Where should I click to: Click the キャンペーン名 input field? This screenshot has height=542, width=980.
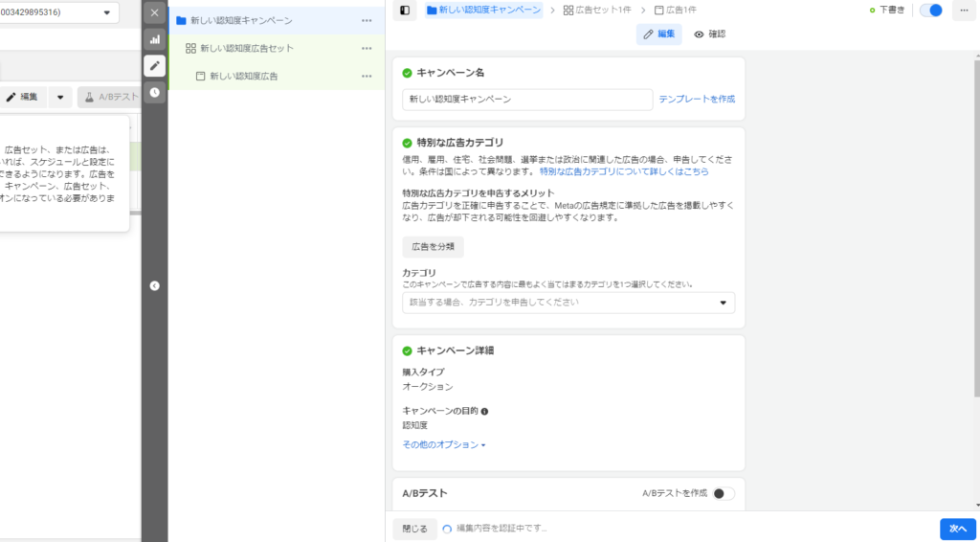(526, 99)
